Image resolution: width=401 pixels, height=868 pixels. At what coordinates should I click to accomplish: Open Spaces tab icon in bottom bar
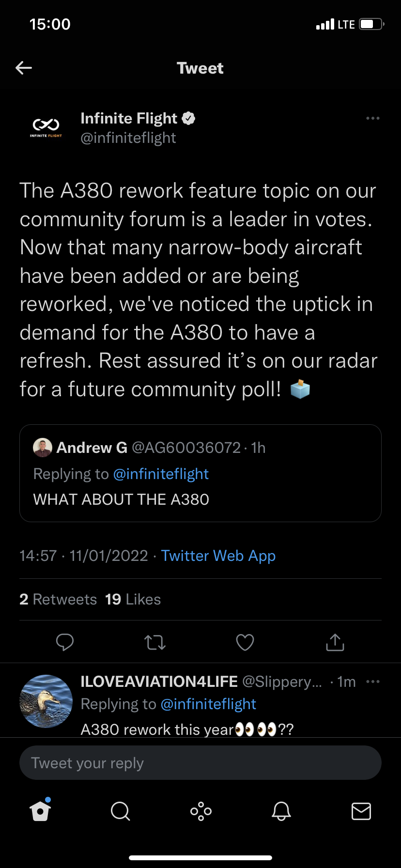200,811
